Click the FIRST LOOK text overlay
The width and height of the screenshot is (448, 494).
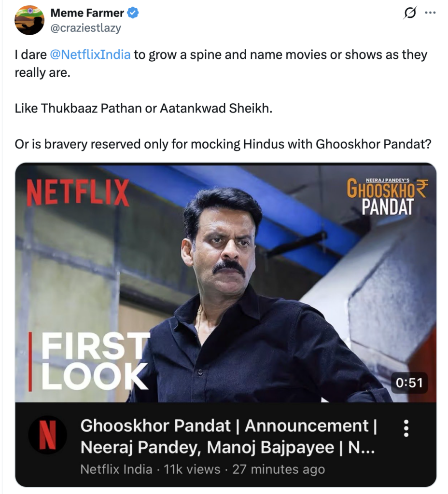pyautogui.click(x=95, y=361)
